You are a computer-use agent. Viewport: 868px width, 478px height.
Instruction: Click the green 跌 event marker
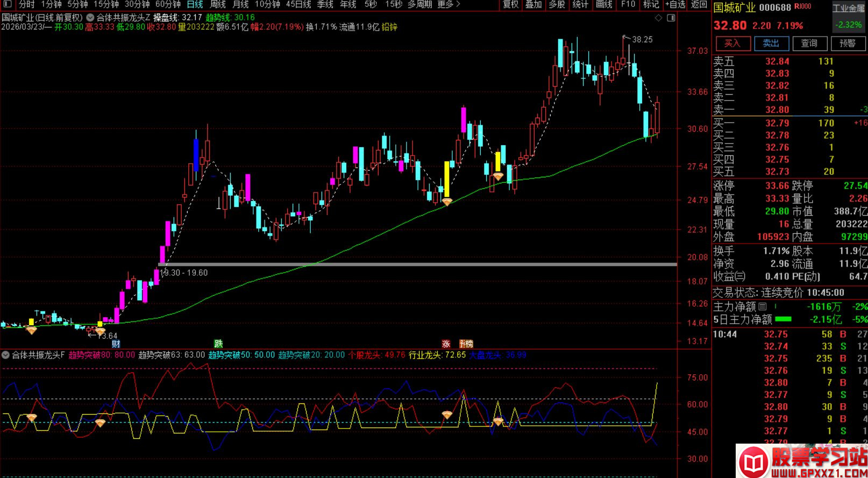(x=218, y=344)
